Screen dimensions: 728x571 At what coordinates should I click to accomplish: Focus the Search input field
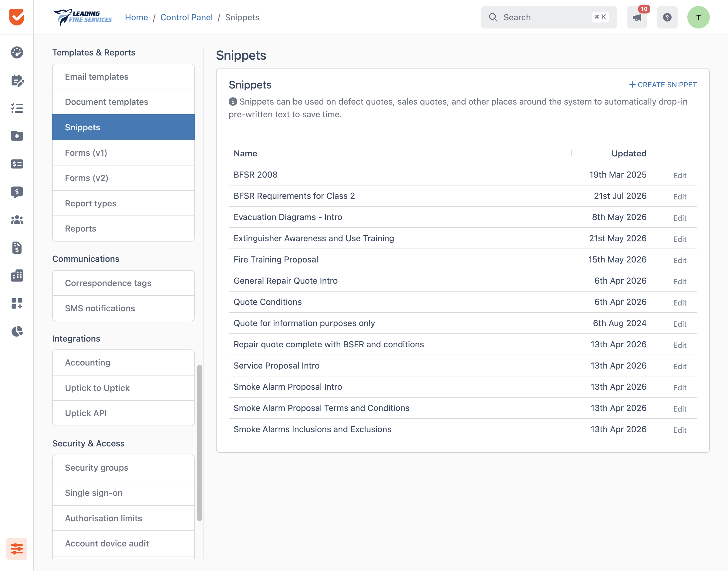click(x=549, y=17)
